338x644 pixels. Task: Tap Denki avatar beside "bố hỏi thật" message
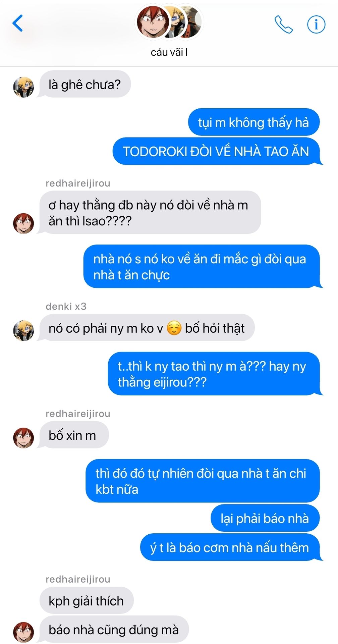[x=23, y=330]
